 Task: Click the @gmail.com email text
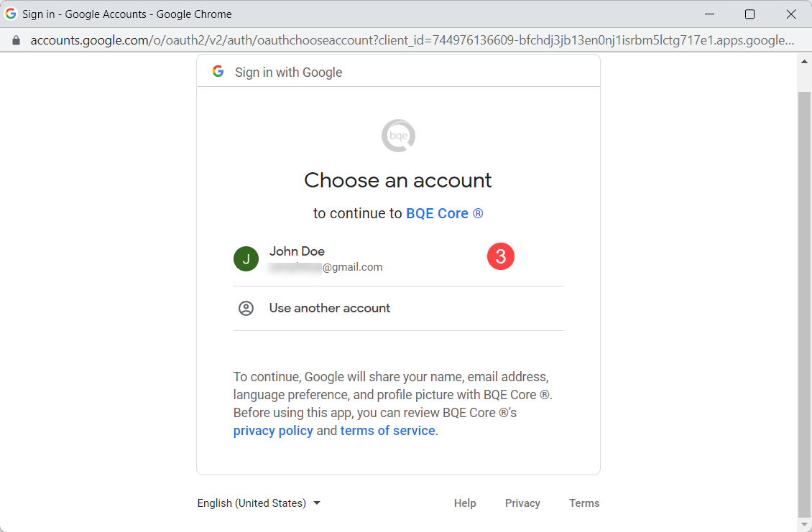[352, 267]
